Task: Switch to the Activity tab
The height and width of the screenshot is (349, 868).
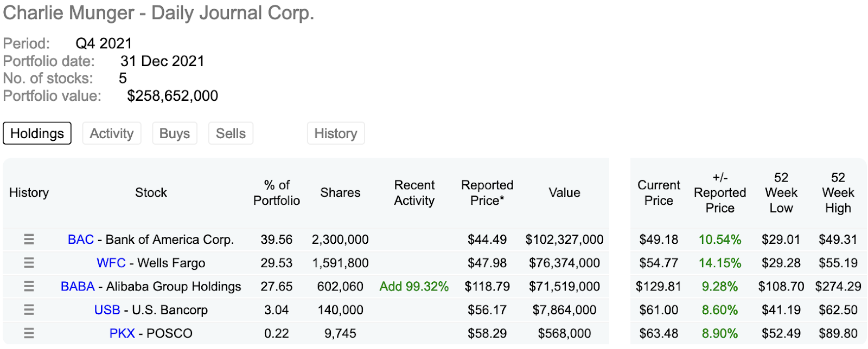Action: pos(111,133)
